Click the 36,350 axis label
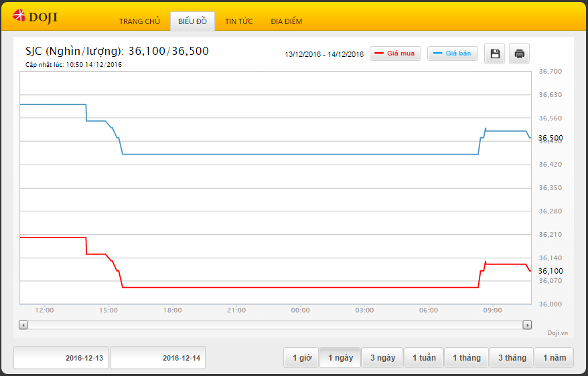The width and height of the screenshot is (588, 376). pyautogui.click(x=550, y=187)
